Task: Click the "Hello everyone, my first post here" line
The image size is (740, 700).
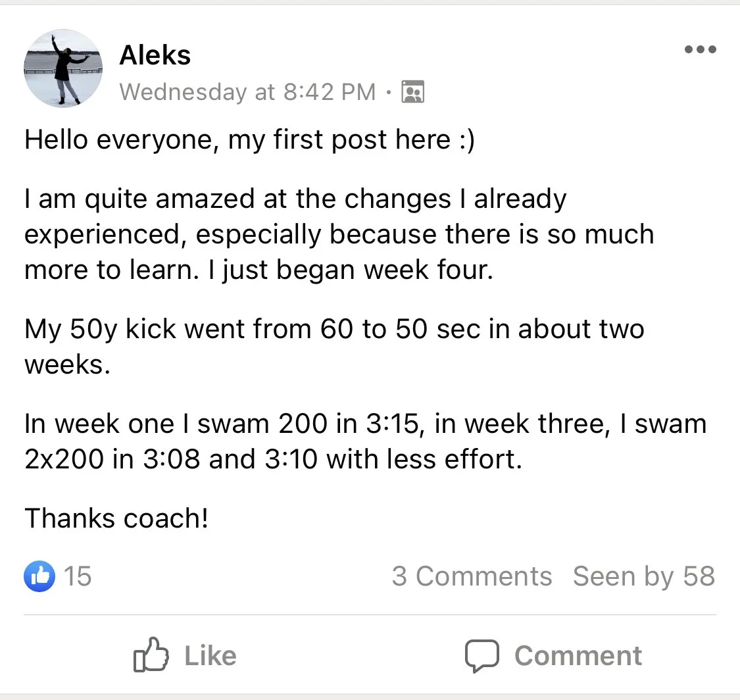Action: pos(249,139)
